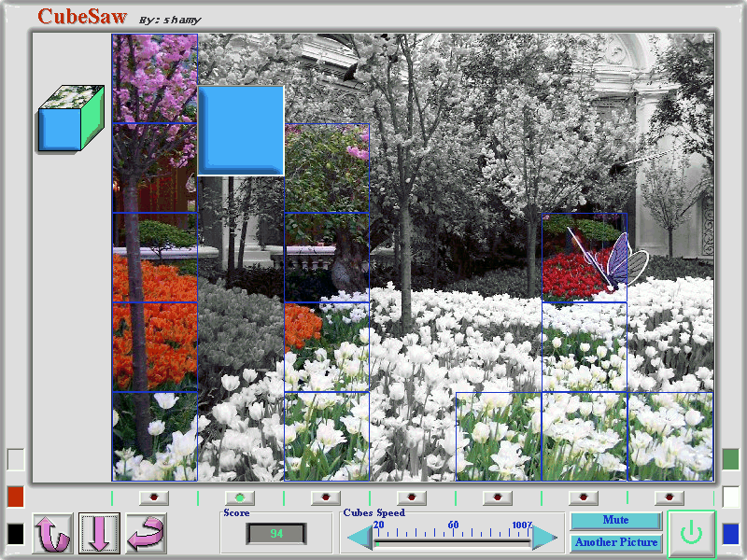Click the pink curved left arrow button

[x=146, y=533]
